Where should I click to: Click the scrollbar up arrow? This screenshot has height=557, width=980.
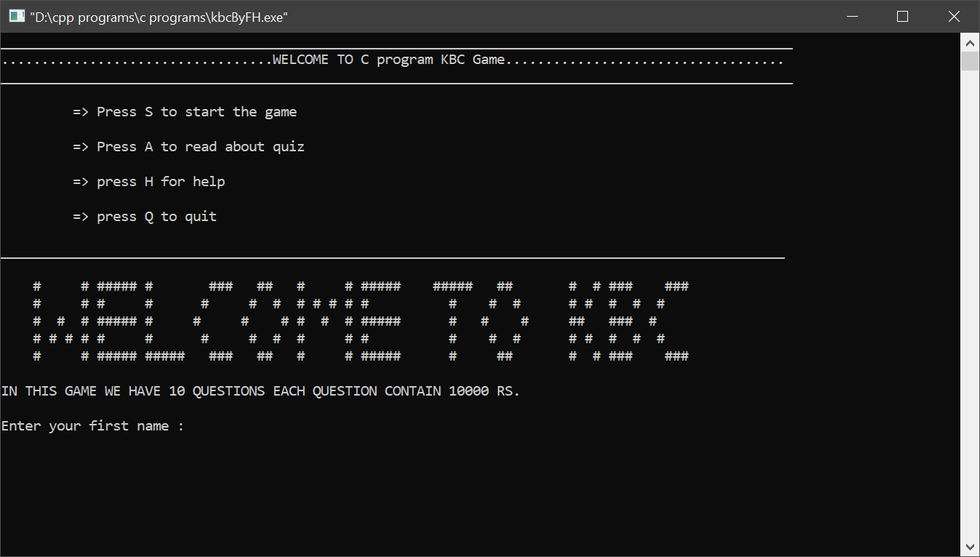click(970, 42)
